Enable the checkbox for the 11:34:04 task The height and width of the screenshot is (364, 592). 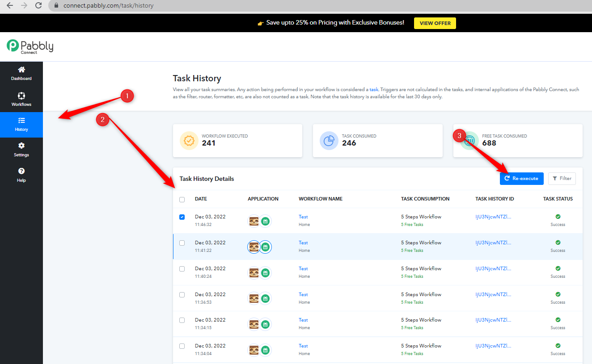tap(182, 346)
